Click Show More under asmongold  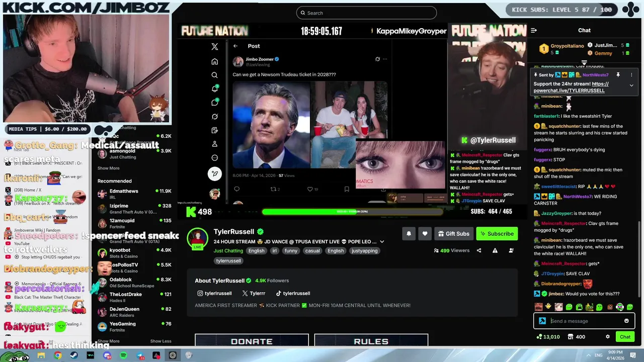(x=108, y=168)
